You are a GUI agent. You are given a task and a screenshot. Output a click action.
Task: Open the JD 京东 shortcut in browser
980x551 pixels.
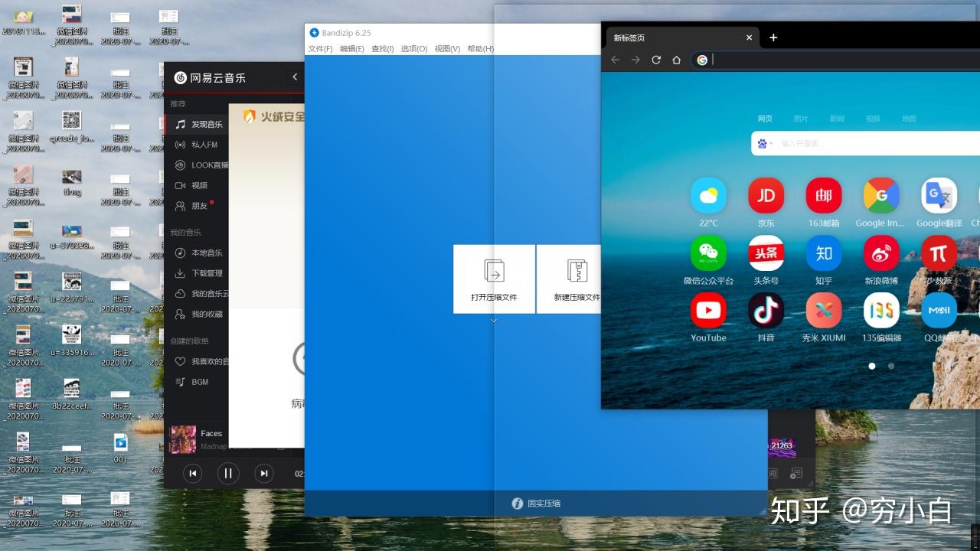766,196
